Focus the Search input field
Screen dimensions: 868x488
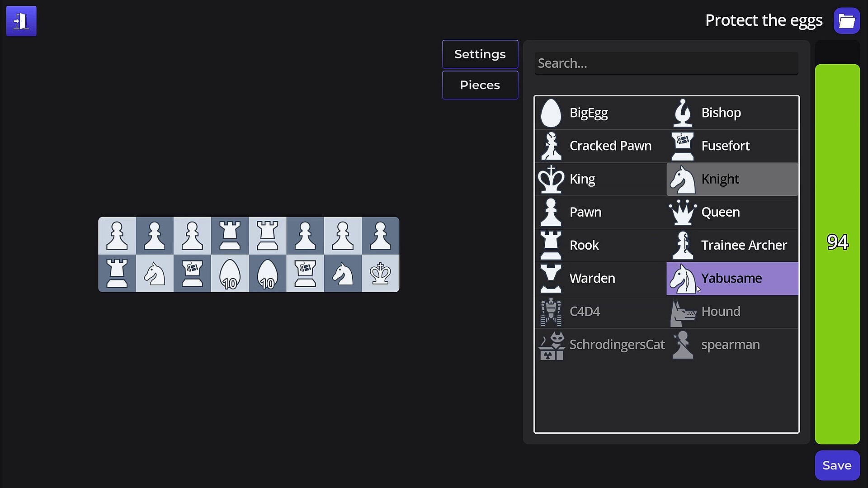point(666,63)
